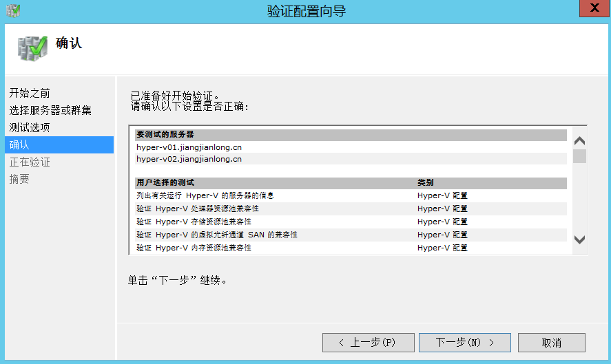Select the highlighted 确认 step

tap(59, 144)
